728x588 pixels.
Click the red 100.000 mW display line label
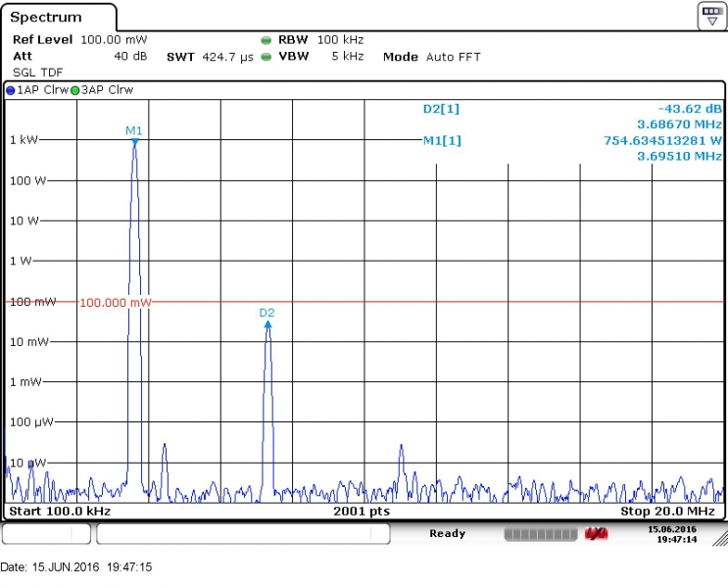coord(116,303)
